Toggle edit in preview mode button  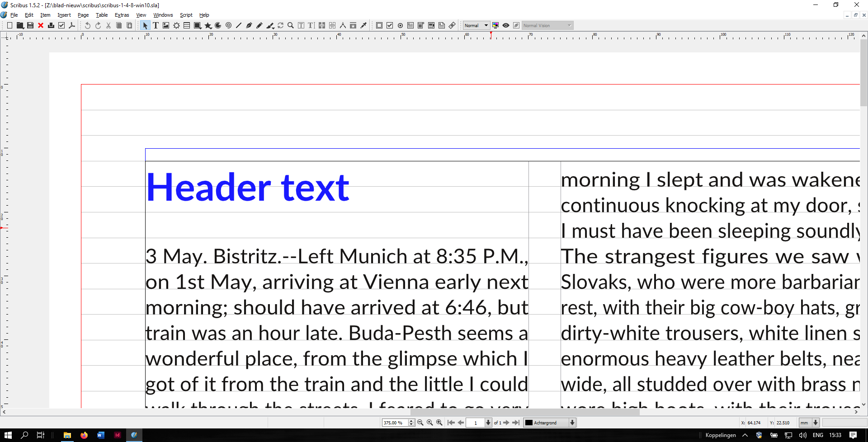(516, 26)
